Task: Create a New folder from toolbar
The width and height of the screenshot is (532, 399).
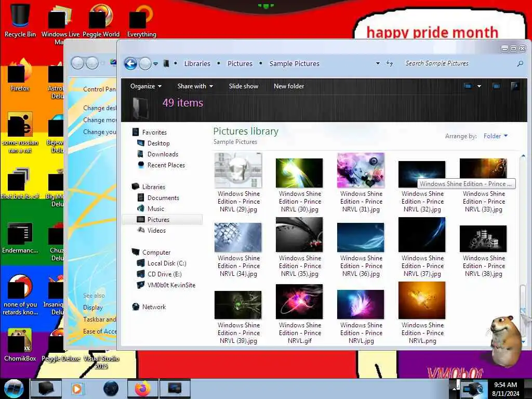Action: click(x=289, y=86)
